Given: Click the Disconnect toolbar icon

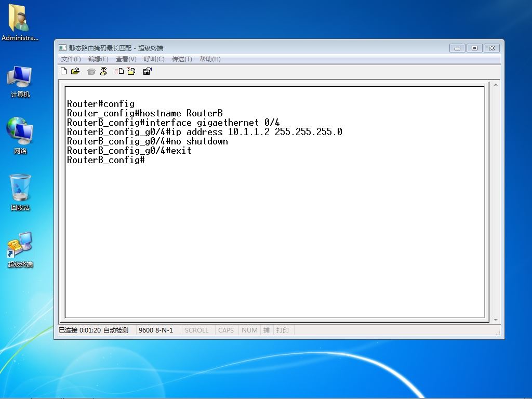Looking at the screenshot, I should (x=103, y=71).
